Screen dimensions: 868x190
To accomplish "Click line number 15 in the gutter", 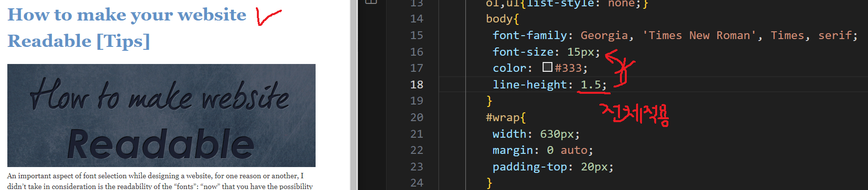I will tap(416, 35).
